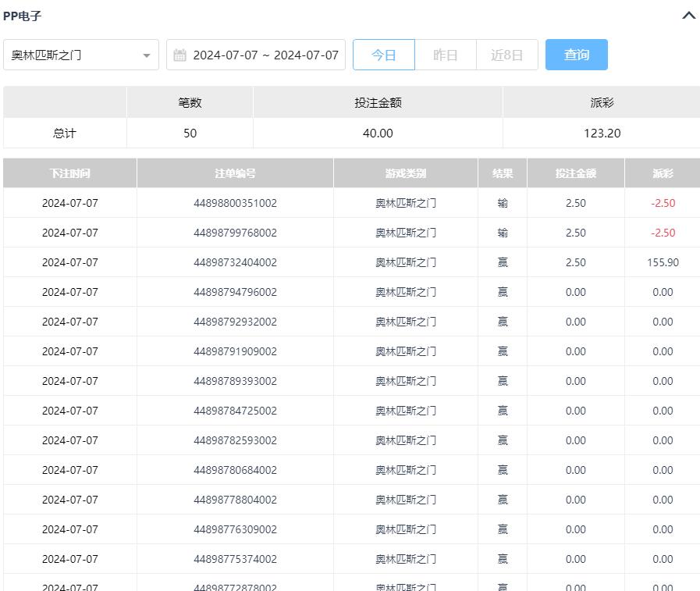
Task: Click the 155.90 payout cell
Action: click(663, 262)
